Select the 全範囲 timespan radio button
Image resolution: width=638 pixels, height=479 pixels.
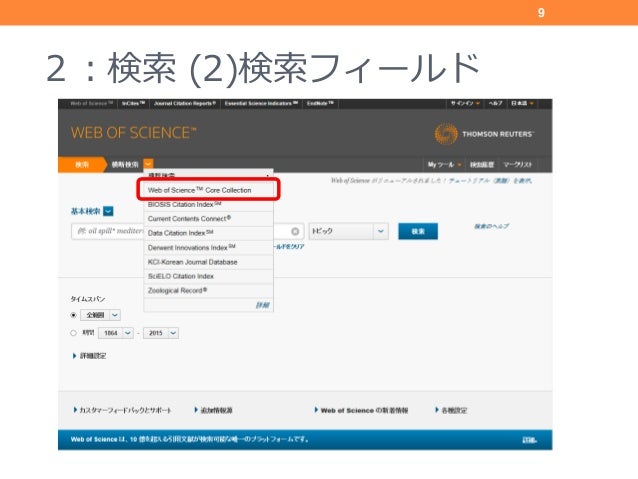point(73,315)
